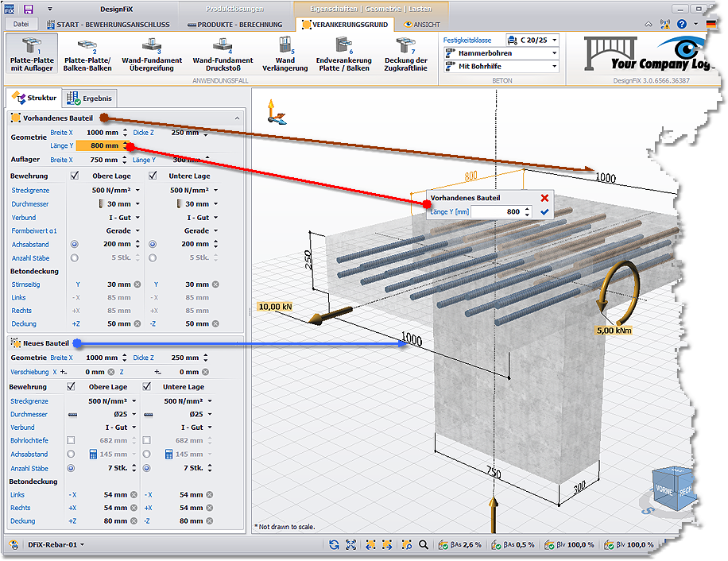Select Wand Verlängerung case

[x=285, y=54]
